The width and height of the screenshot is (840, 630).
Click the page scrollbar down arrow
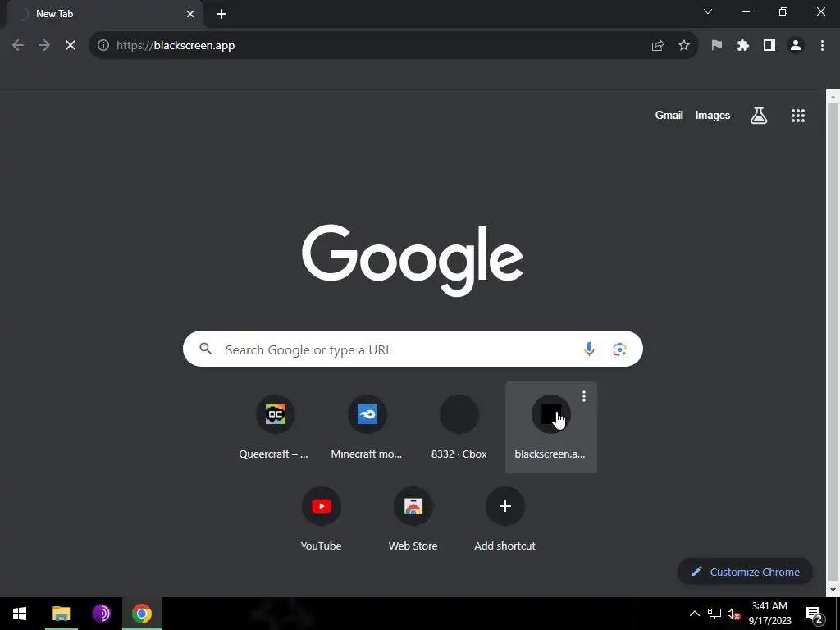tap(833, 590)
